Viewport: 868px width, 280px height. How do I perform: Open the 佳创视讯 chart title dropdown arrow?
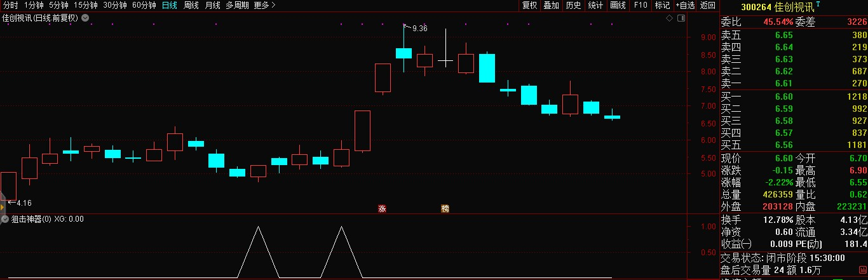click(x=85, y=18)
